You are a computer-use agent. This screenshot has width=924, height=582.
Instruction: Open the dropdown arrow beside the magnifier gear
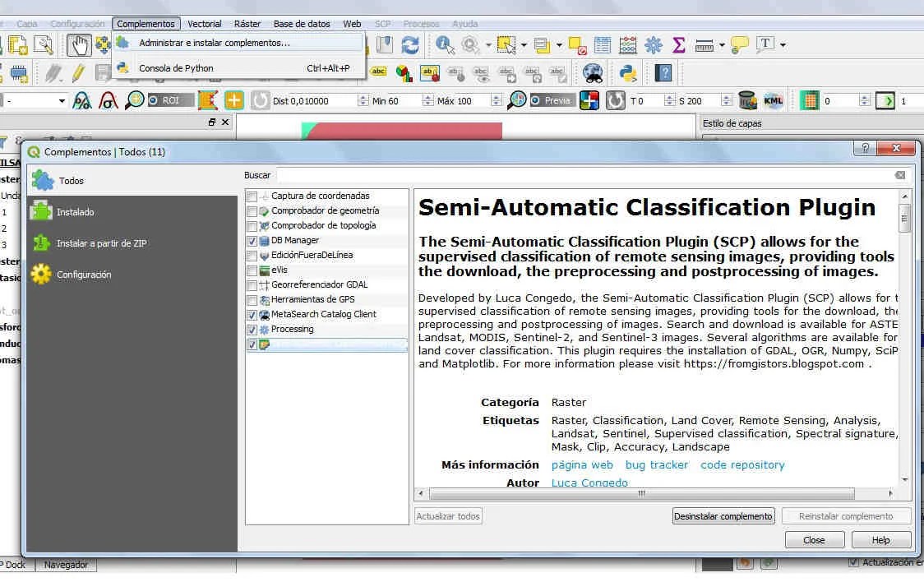pos(488,44)
